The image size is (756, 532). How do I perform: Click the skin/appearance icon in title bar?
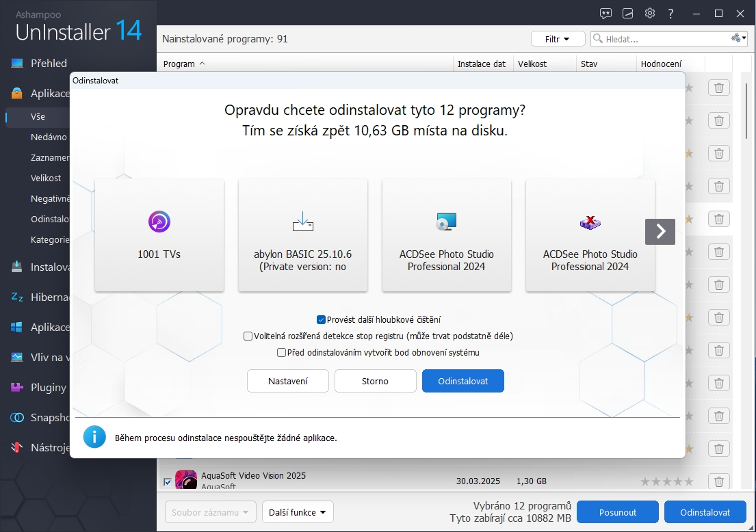point(628,14)
